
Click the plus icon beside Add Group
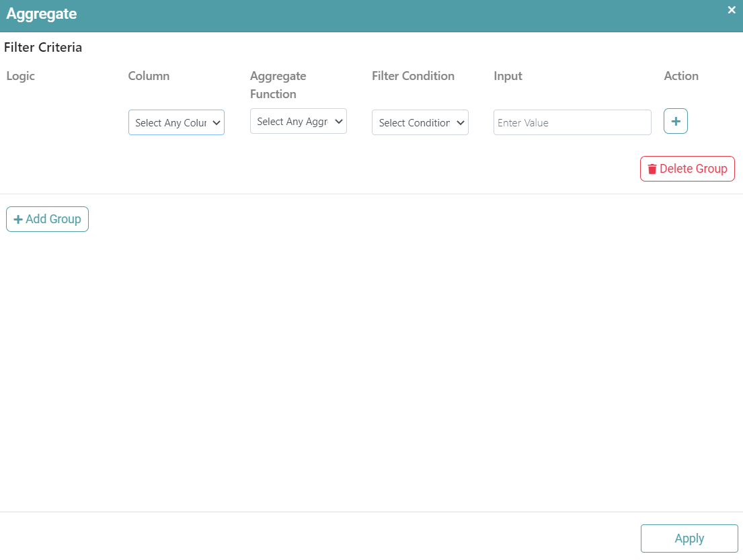(18, 219)
